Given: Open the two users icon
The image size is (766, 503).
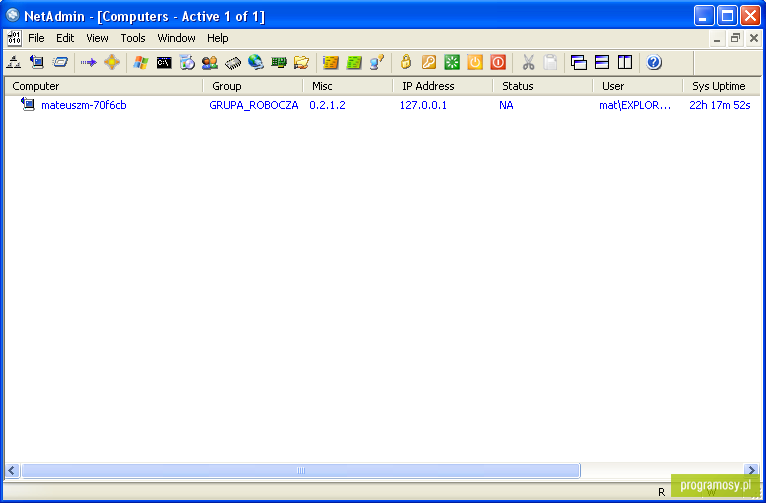Looking at the screenshot, I should 210,63.
